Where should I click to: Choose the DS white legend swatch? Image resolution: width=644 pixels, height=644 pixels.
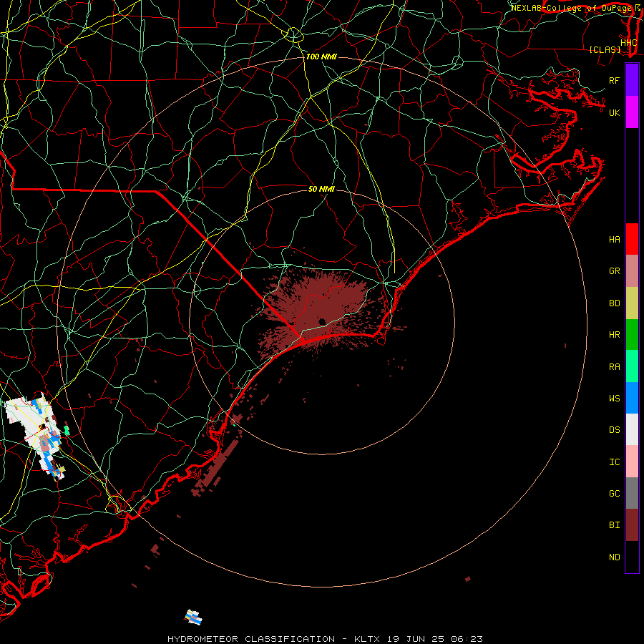tap(632, 429)
